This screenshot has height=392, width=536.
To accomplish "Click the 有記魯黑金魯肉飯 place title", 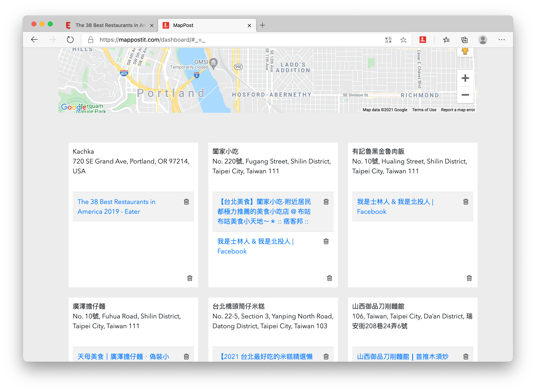I will click(378, 151).
